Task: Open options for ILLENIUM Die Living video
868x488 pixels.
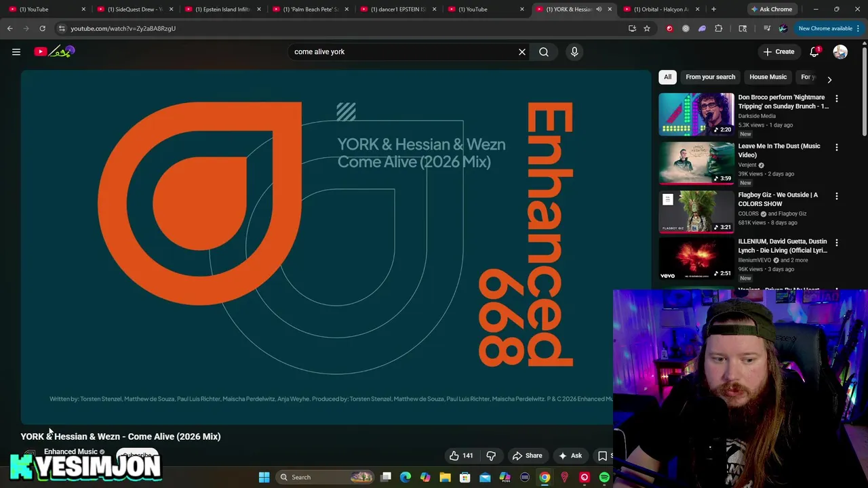Action: pyautogui.click(x=836, y=242)
